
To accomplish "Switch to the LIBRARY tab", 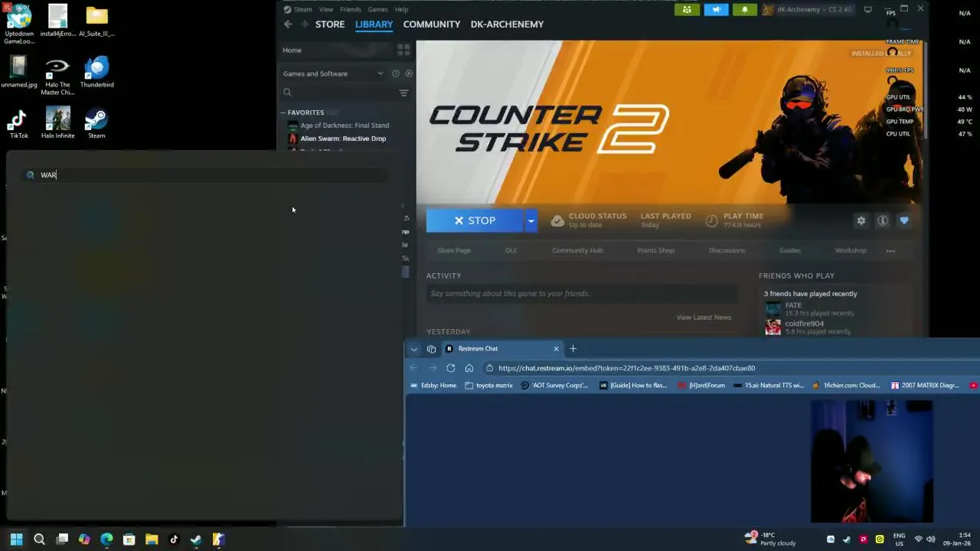I will [374, 24].
